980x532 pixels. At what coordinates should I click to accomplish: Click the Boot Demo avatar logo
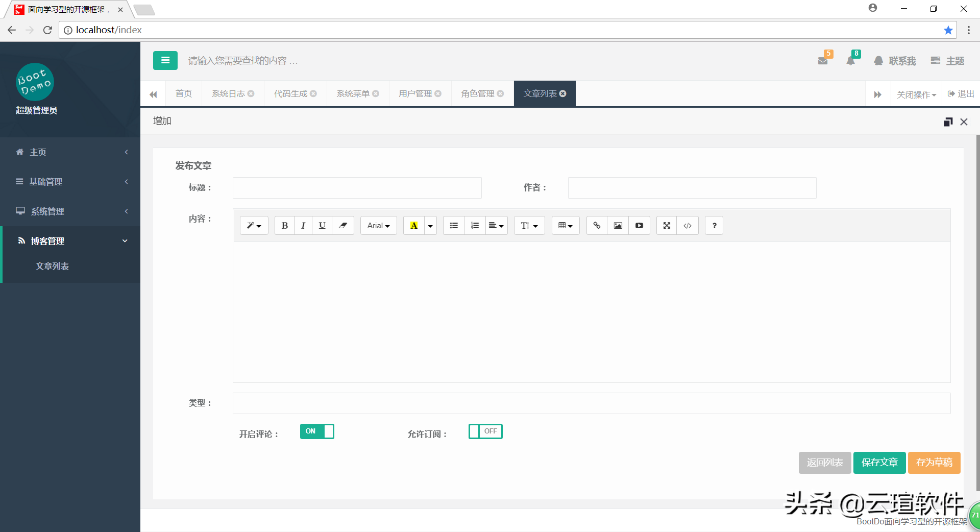click(35, 82)
